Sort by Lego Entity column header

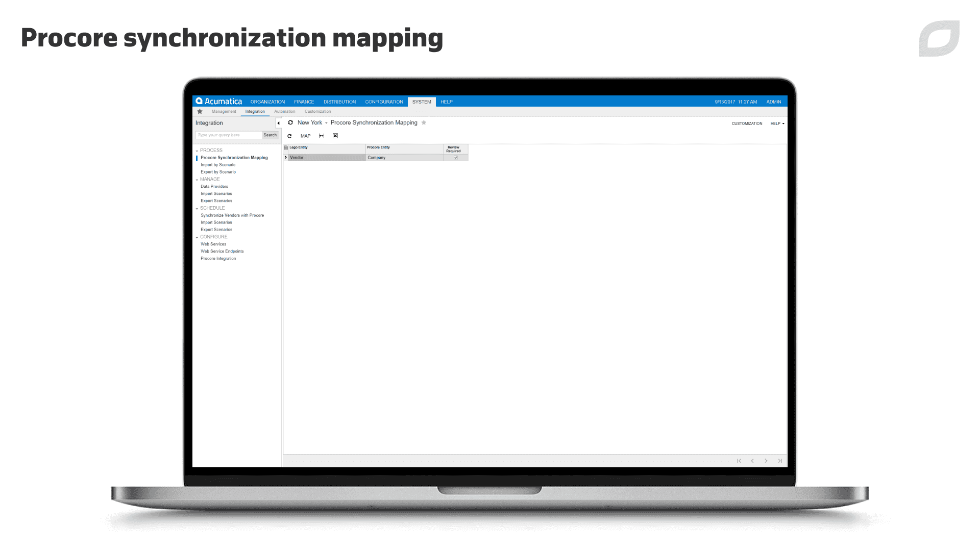click(327, 149)
